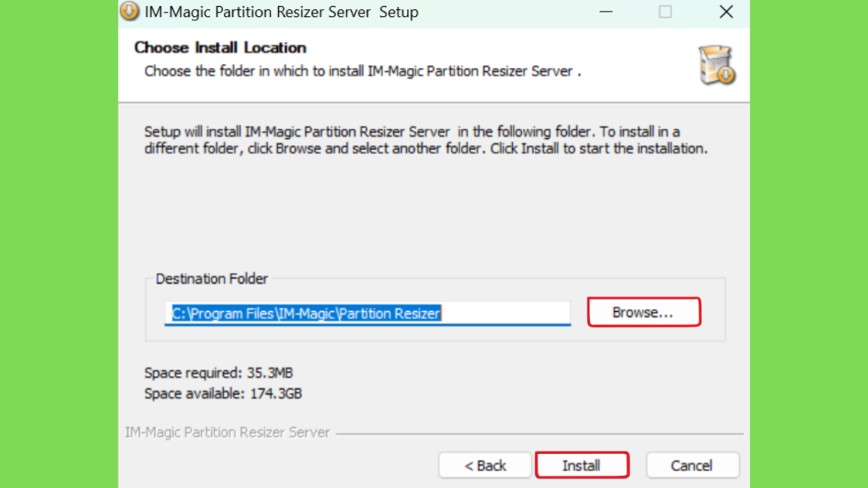
Task: Click the Choose Install Location heading
Action: tap(220, 47)
